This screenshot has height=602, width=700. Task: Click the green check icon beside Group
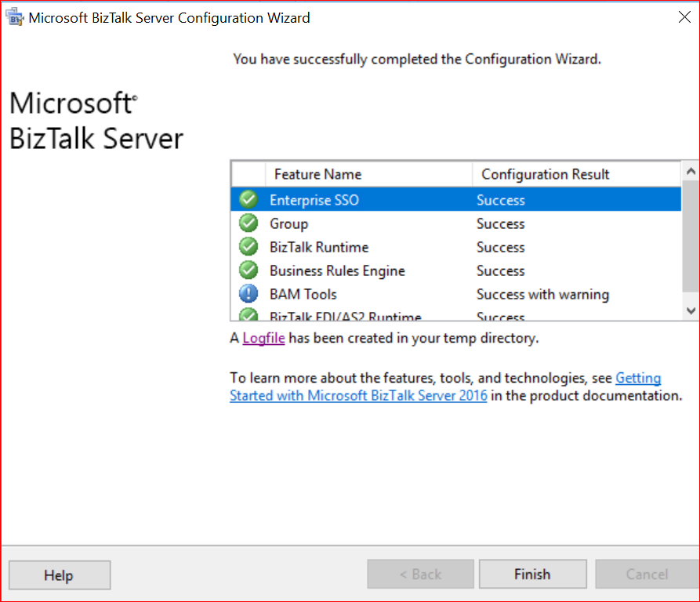[x=248, y=223]
